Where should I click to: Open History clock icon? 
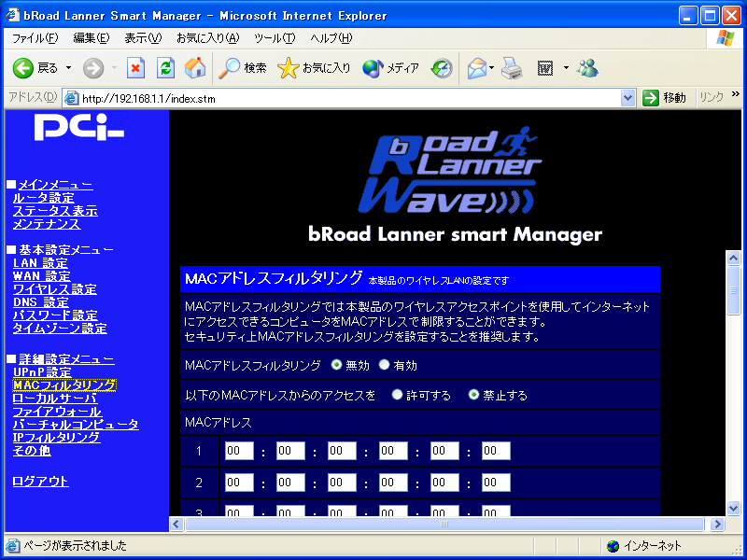coord(442,68)
